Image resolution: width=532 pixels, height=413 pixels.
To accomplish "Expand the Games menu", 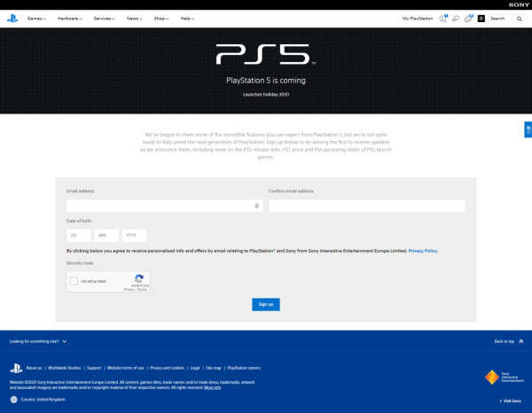I will pos(36,19).
